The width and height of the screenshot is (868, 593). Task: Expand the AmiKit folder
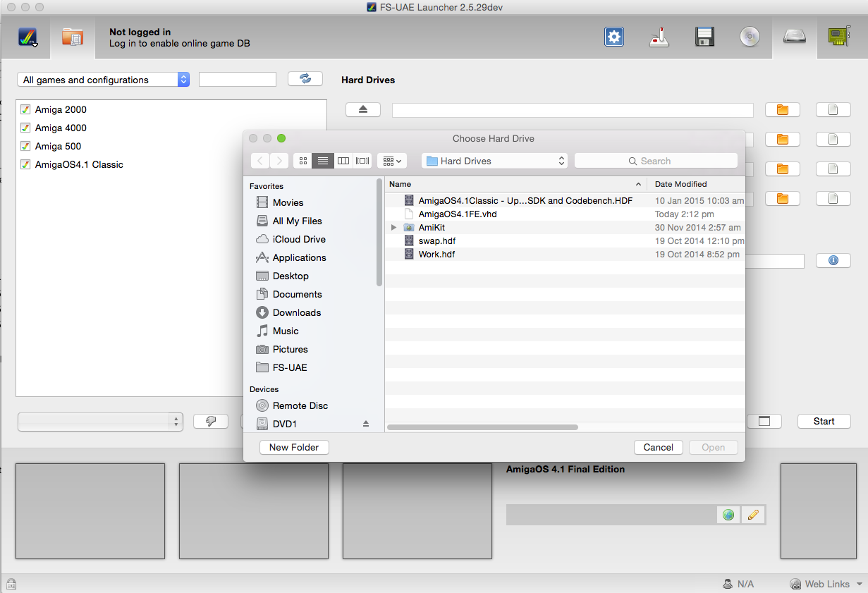pos(394,228)
